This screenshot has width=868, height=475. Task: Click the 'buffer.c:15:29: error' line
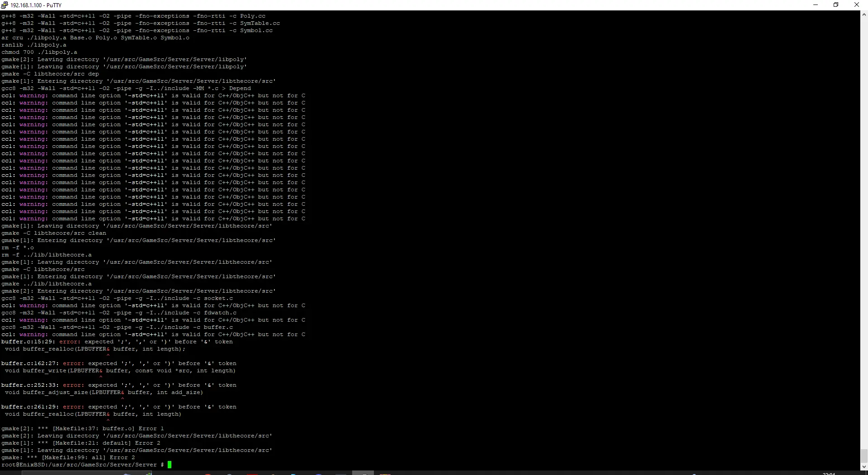coord(117,342)
